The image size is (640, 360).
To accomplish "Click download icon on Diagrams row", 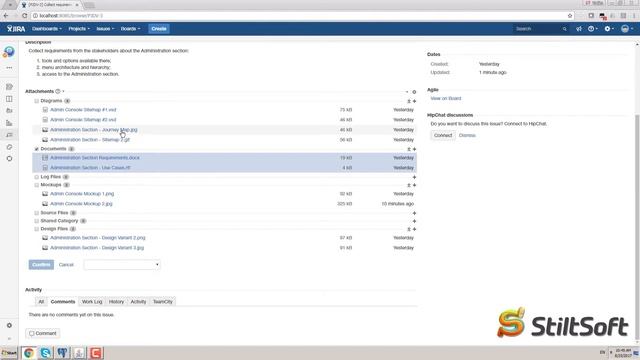I will click(x=409, y=101).
